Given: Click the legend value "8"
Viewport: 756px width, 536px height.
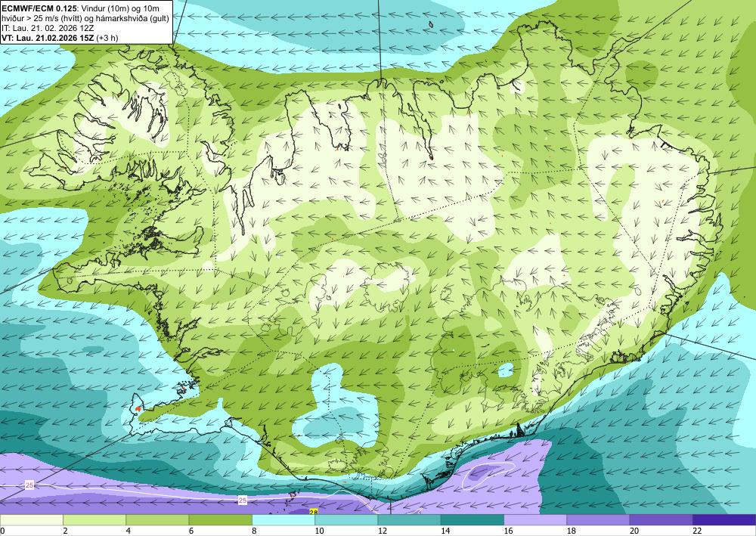Looking at the screenshot, I should [x=254, y=531].
